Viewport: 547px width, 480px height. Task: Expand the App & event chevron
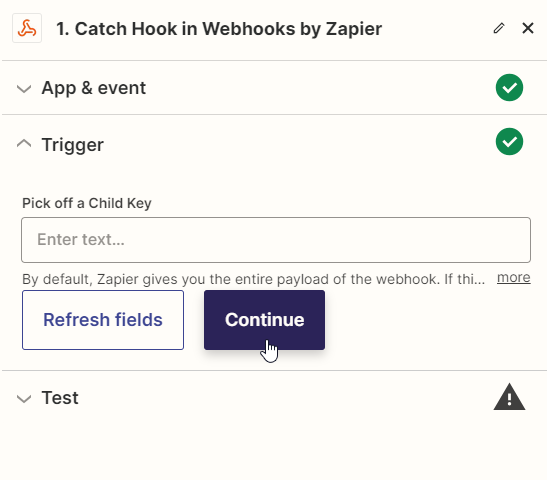(x=24, y=89)
